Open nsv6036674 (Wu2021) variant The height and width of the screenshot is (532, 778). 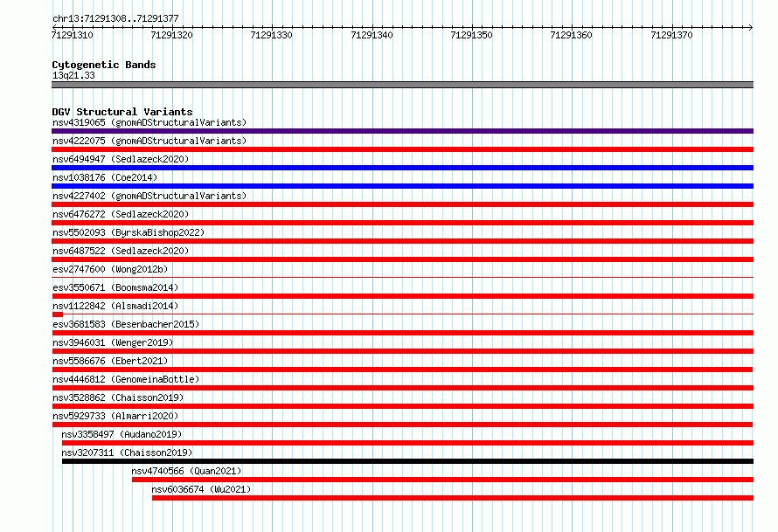(x=201, y=489)
